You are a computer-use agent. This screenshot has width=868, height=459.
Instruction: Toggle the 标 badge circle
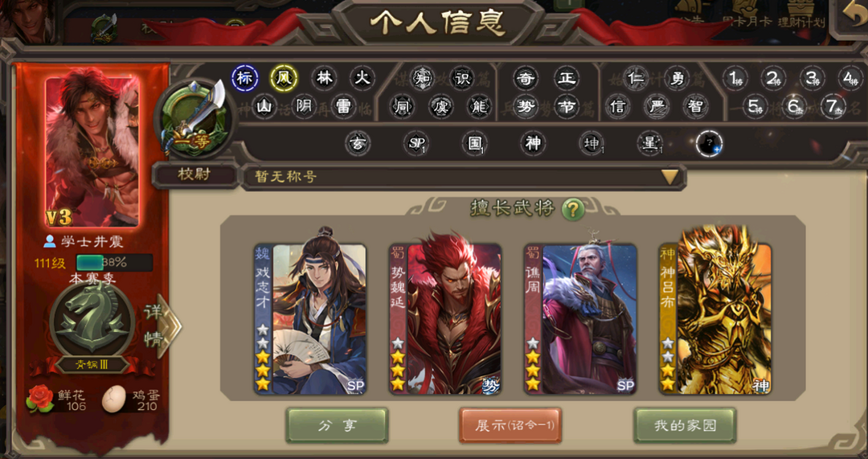click(x=244, y=79)
